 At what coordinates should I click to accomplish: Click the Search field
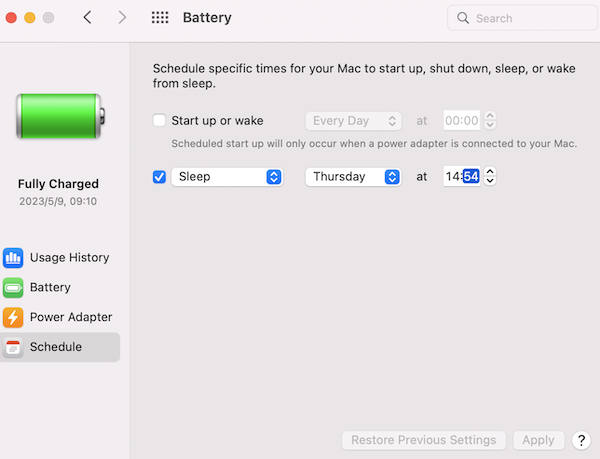517,18
